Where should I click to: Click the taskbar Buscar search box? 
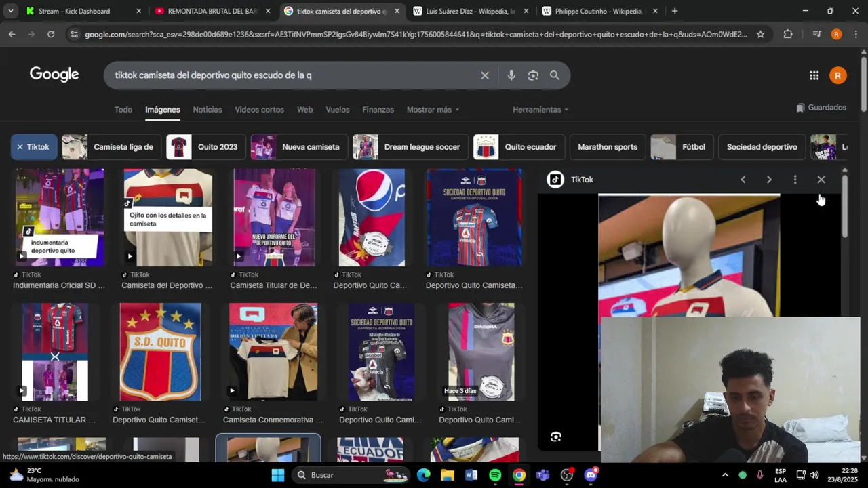click(x=351, y=475)
